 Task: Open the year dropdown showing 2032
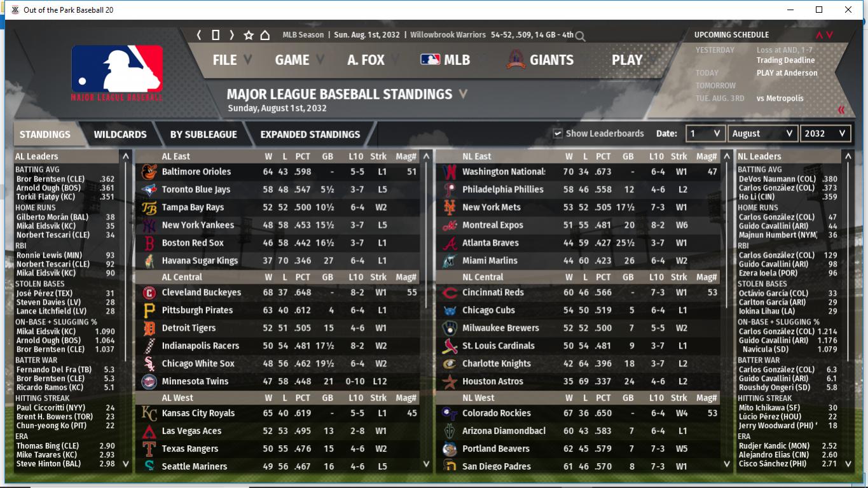coord(825,134)
